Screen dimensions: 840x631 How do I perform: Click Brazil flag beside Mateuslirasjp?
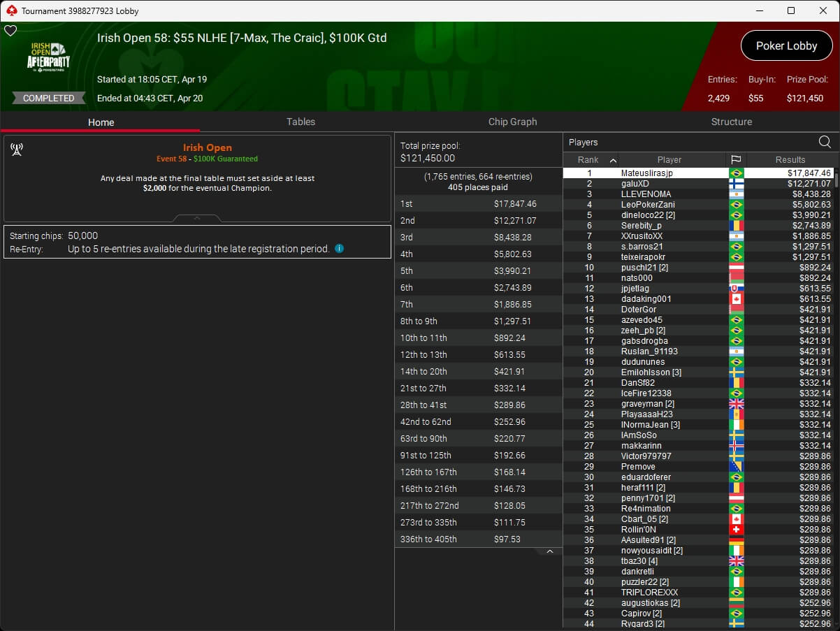coord(736,173)
